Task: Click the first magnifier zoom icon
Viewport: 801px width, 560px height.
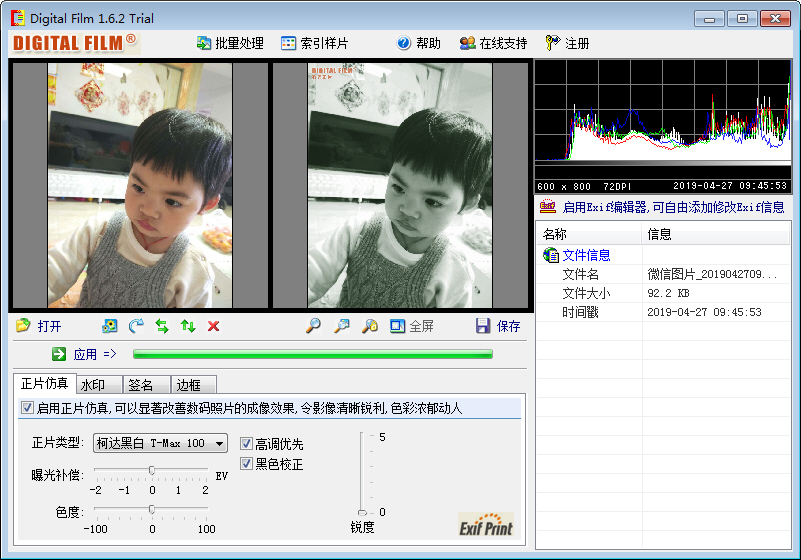Action: pyautogui.click(x=313, y=326)
